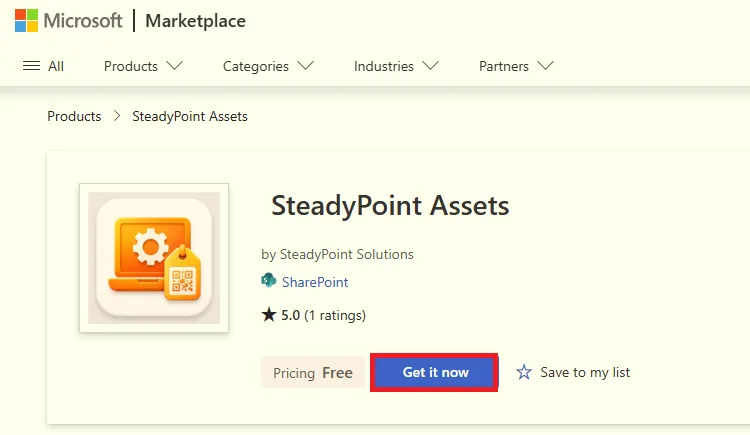This screenshot has width=750, height=435.
Task: Expand the Categories dropdown menu
Action: 268,66
